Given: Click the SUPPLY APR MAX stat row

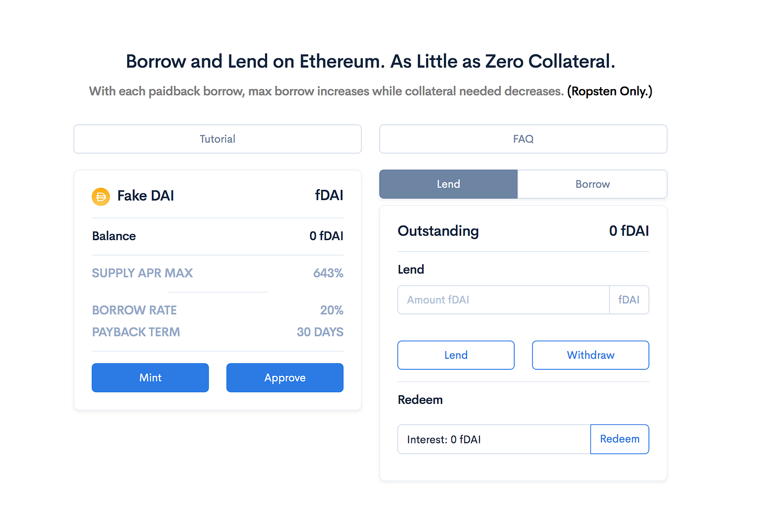Looking at the screenshot, I should click(142, 273).
